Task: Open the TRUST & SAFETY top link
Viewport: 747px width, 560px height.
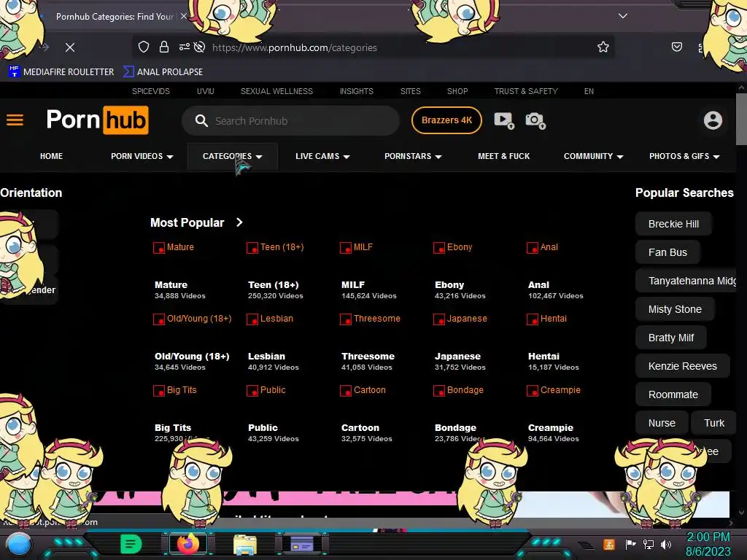Action: pyautogui.click(x=525, y=91)
